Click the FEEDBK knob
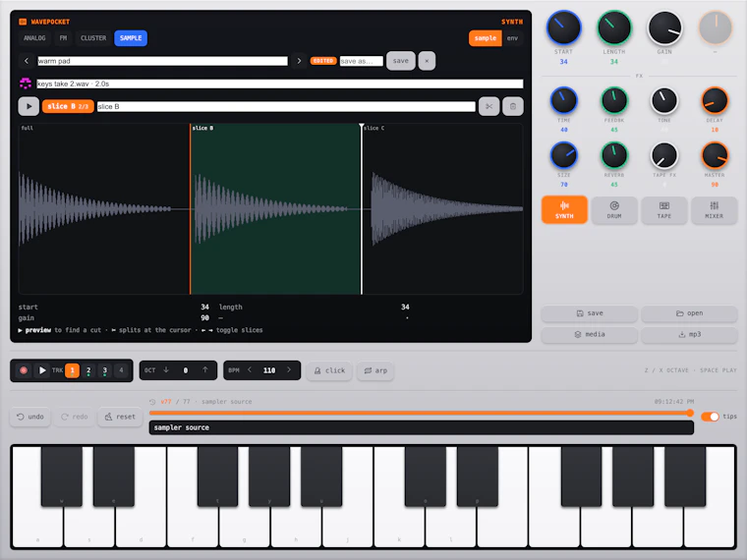The width and height of the screenshot is (747, 560). [x=614, y=100]
